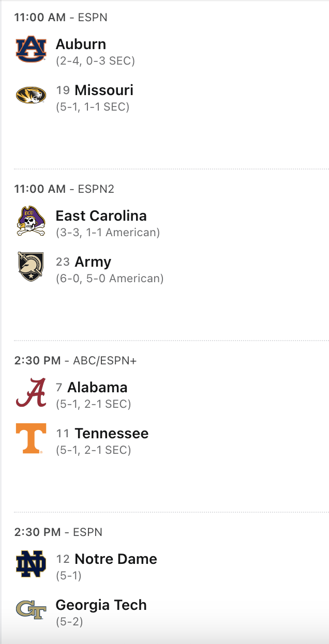Click the 2:30 PM ABC/ESPN+ game header
Image resolution: width=329 pixels, height=644 pixels.
click(75, 361)
